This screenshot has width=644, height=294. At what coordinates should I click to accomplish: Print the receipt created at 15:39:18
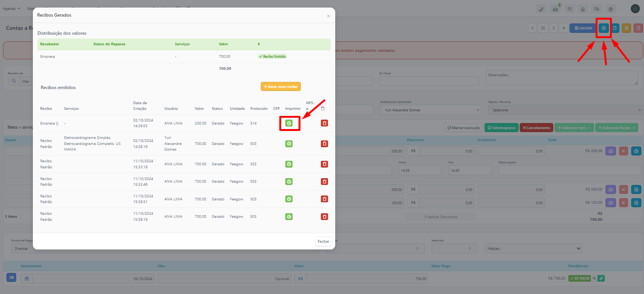click(289, 217)
